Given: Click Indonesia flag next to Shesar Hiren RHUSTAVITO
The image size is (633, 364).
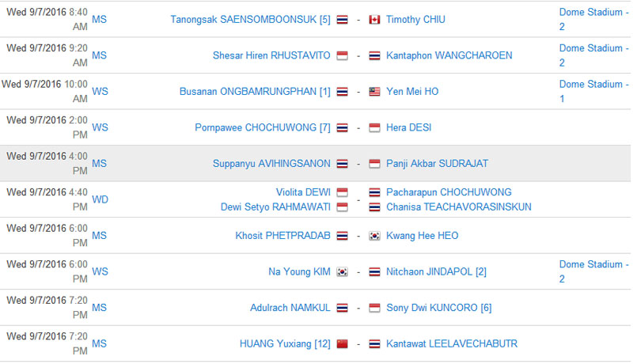Looking at the screenshot, I should (342, 55).
